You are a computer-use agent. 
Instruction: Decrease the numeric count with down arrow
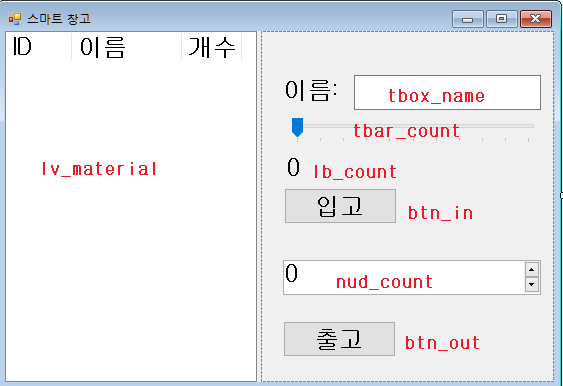pyautogui.click(x=532, y=285)
